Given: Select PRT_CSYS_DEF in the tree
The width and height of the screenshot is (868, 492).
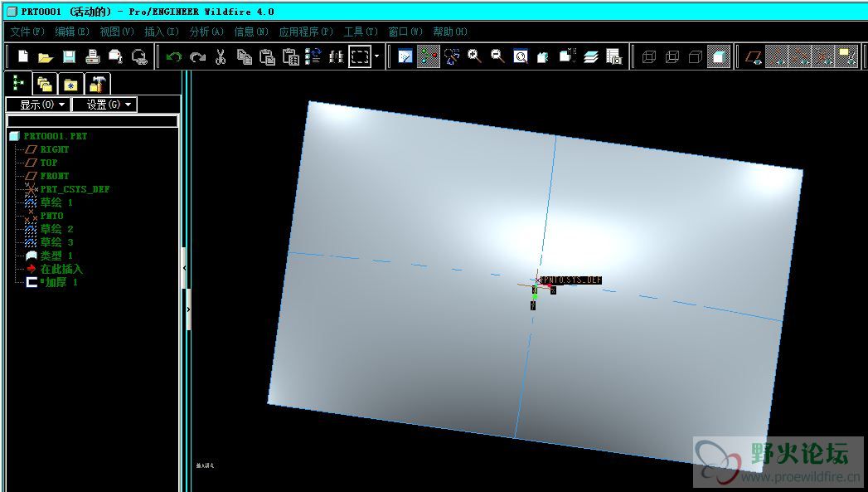Looking at the screenshot, I should click(75, 189).
